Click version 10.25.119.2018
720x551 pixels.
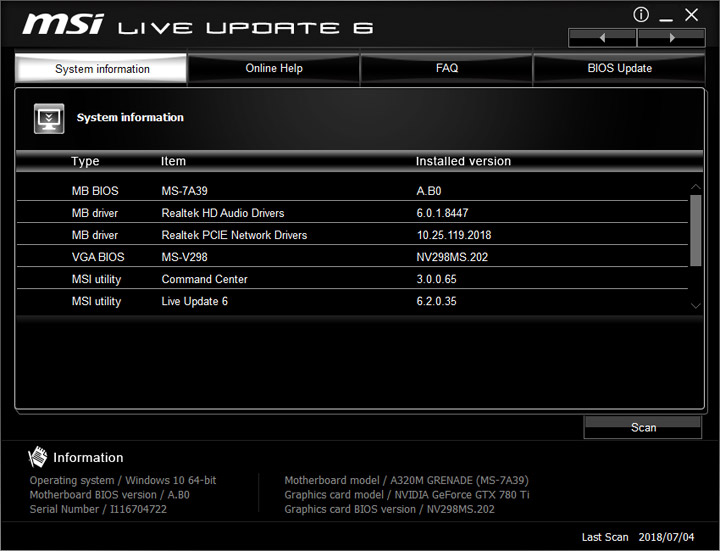454,235
